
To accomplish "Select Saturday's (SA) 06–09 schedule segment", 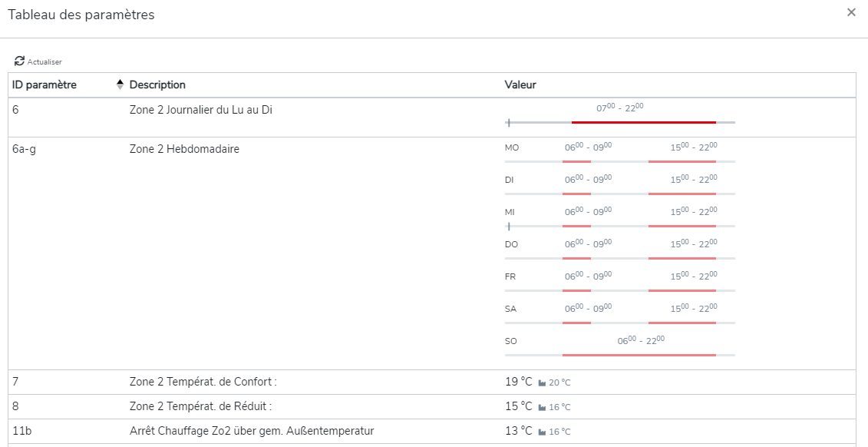I will (576, 323).
